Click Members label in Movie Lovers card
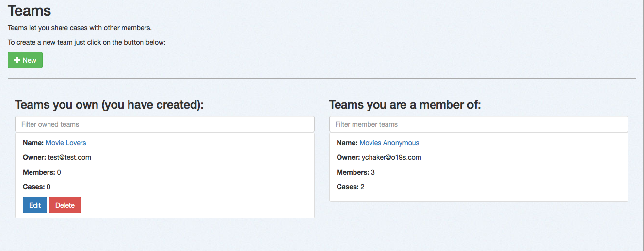The width and height of the screenshot is (644, 251). (x=39, y=172)
